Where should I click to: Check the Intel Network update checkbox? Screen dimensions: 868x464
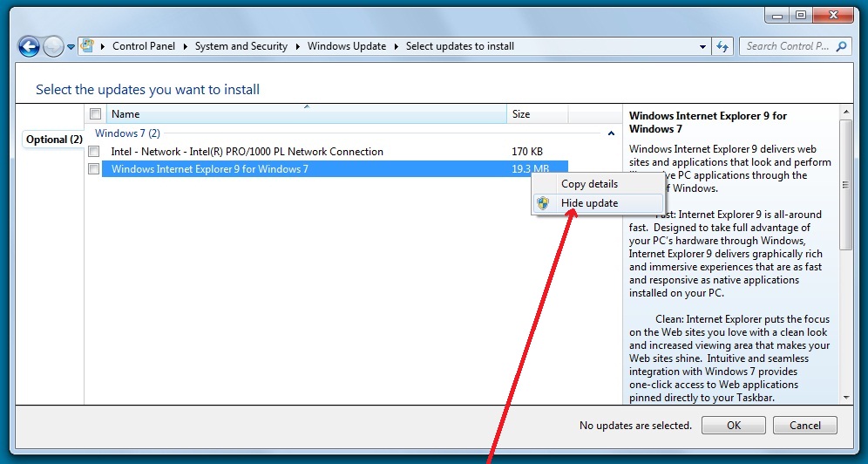[x=93, y=151]
